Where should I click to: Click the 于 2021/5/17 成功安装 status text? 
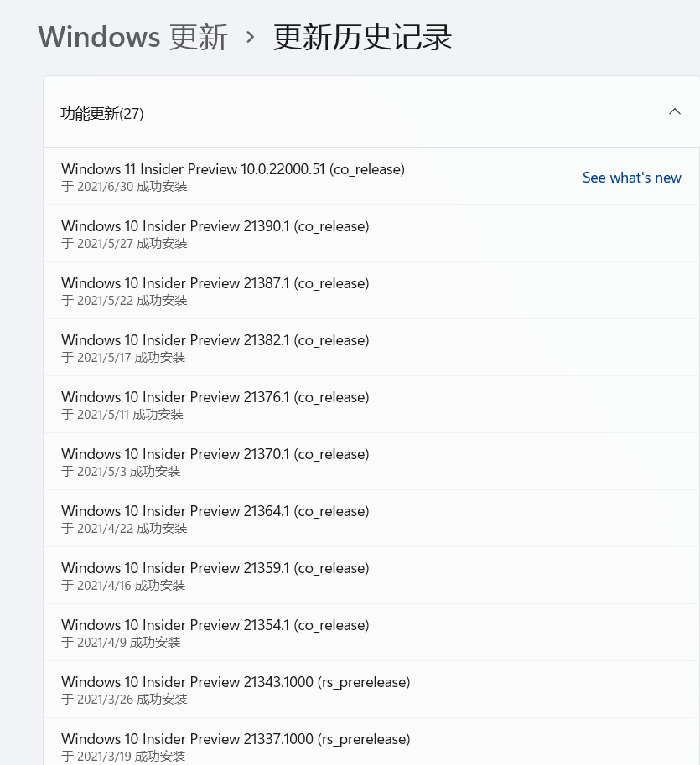click(x=123, y=358)
